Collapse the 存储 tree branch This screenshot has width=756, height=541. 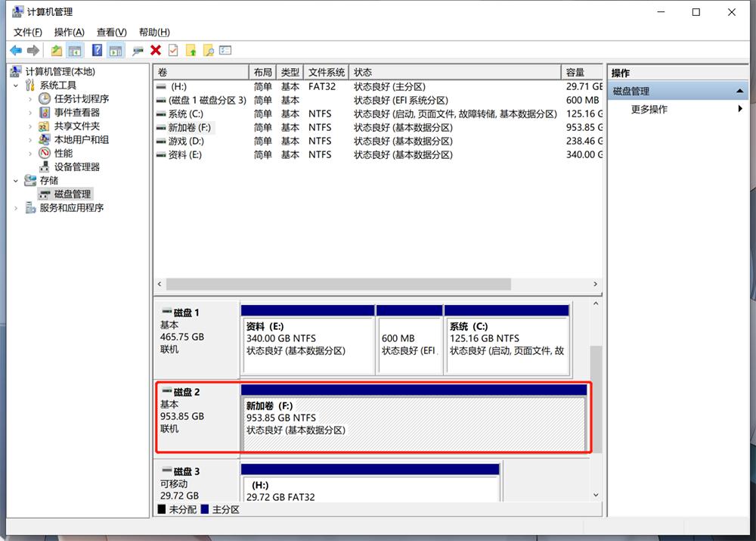point(16,180)
